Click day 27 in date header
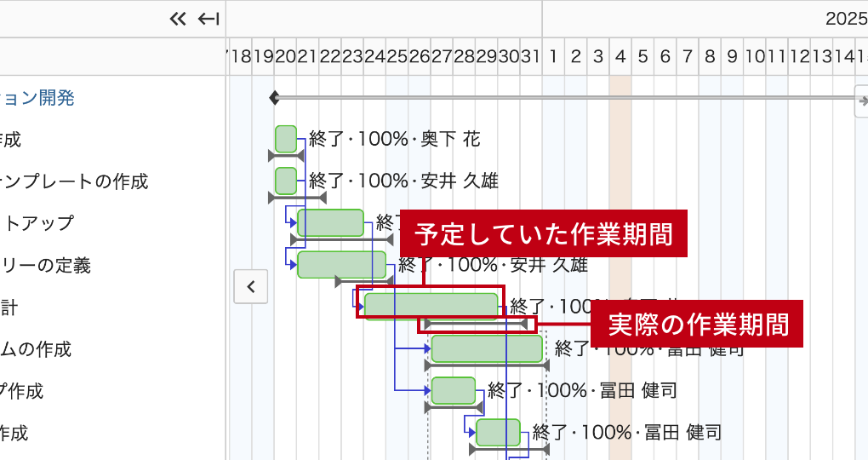 pos(442,56)
